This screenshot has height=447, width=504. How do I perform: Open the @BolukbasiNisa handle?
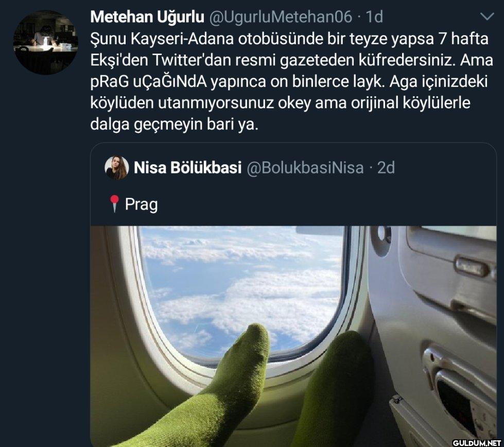pos(305,168)
